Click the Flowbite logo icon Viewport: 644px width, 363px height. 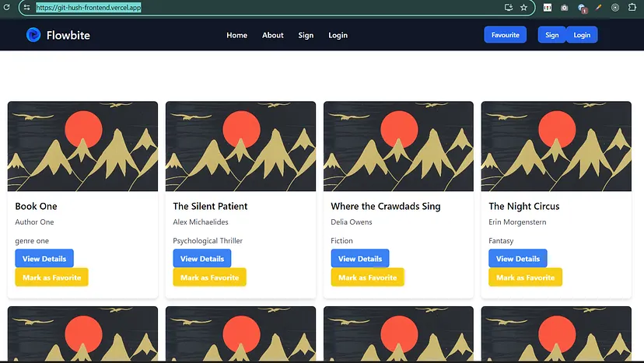pos(33,35)
